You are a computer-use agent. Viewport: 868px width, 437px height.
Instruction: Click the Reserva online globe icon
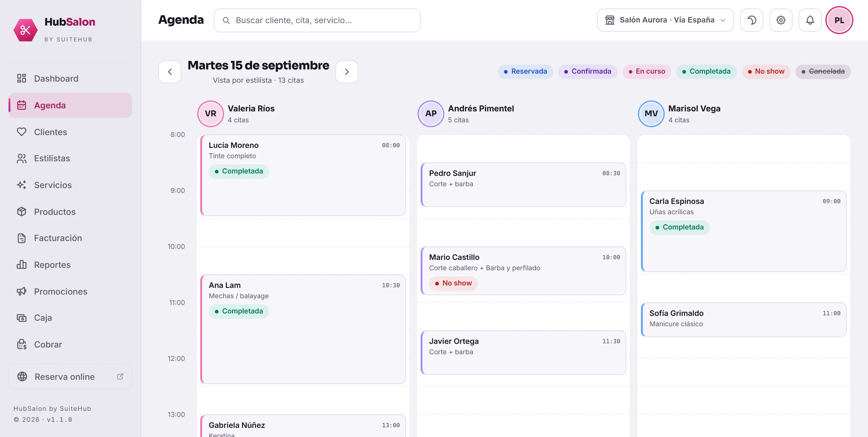click(22, 376)
